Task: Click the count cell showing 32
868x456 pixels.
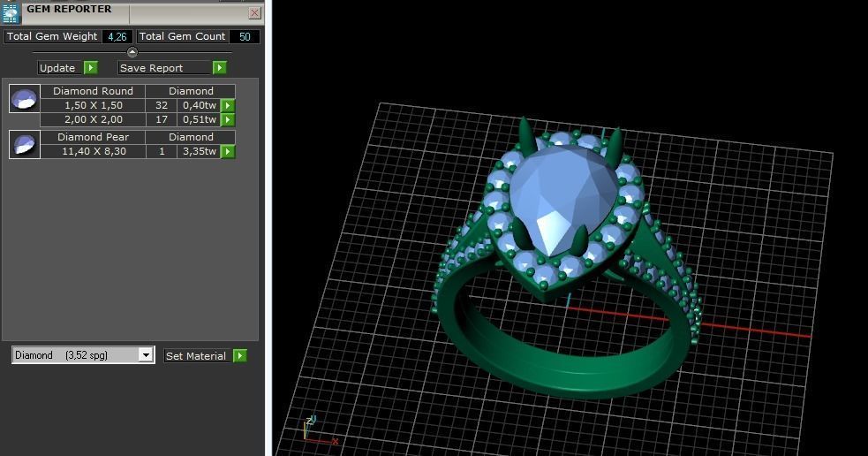Action: [162, 105]
